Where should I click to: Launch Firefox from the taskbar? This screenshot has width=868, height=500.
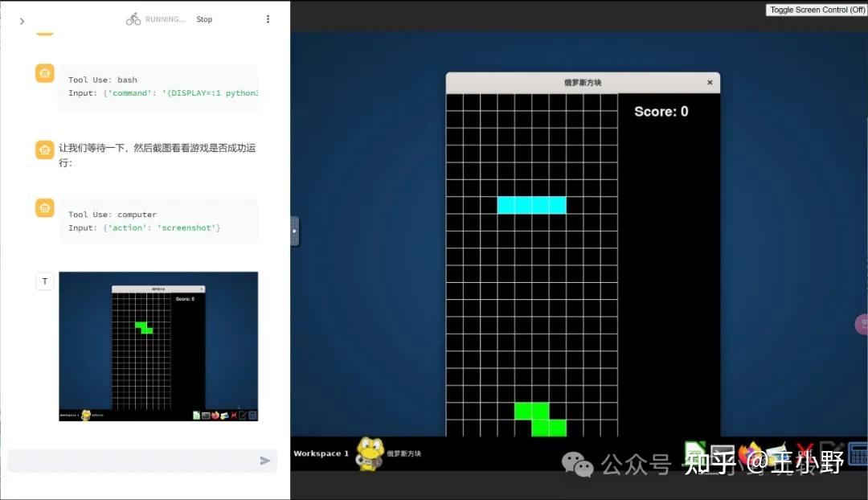pyautogui.click(x=750, y=453)
